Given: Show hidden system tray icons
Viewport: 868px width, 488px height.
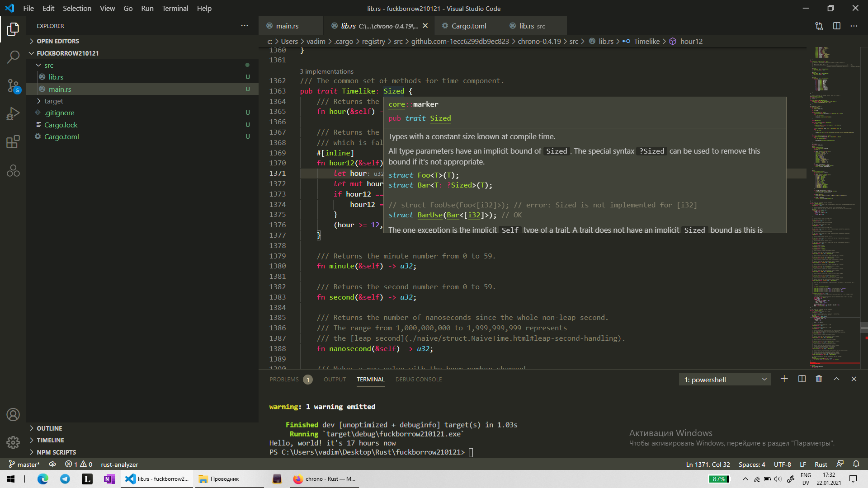Looking at the screenshot, I should tap(745, 479).
